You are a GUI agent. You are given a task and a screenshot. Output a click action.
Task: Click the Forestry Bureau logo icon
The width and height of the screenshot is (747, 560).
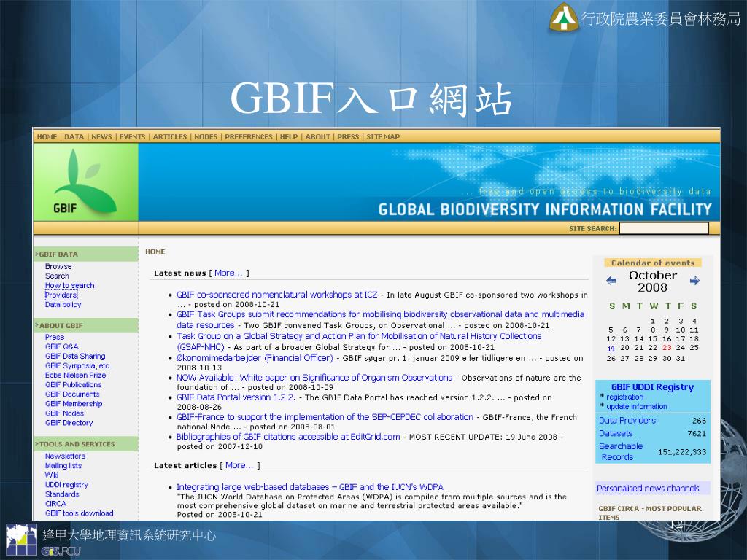[564, 17]
